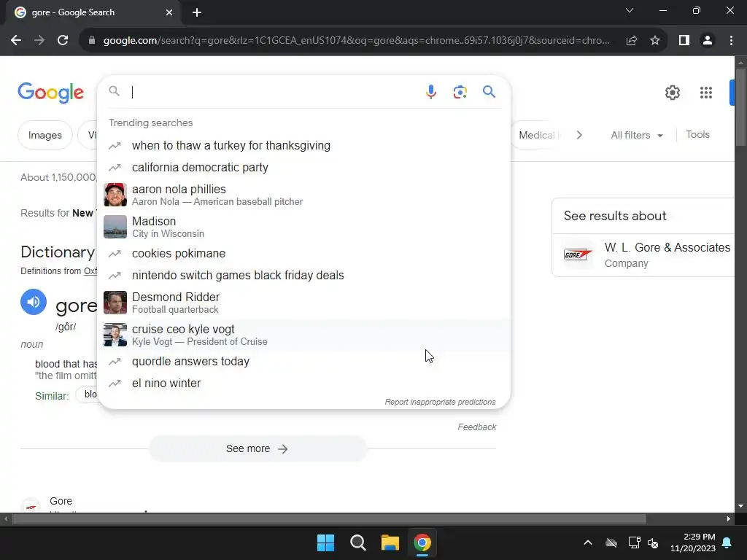Choose Desmond Ridder suggestion
The image size is (747, 560).
point(304,303)
